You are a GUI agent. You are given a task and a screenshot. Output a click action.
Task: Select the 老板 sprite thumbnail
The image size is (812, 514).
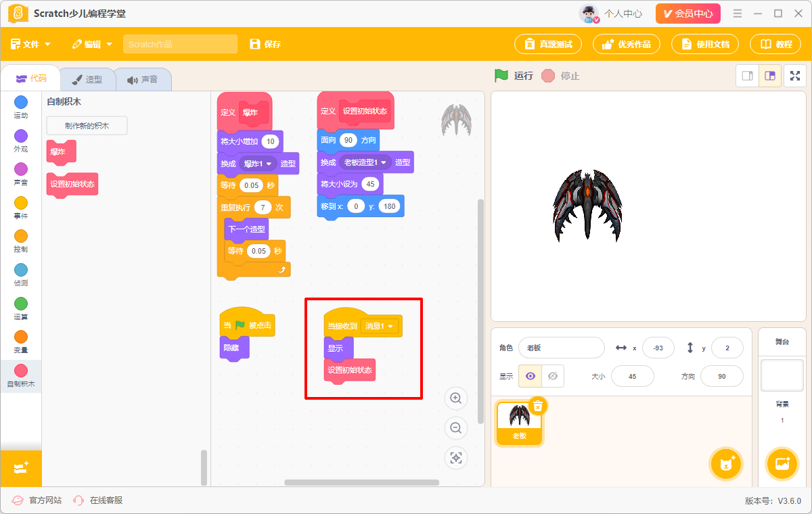tap(519, 423)
